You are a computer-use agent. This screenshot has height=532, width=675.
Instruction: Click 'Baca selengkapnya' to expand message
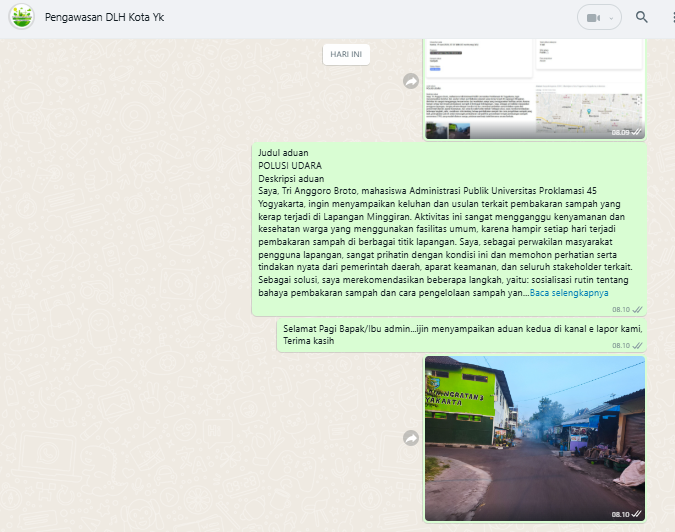(x=567, y=293)
